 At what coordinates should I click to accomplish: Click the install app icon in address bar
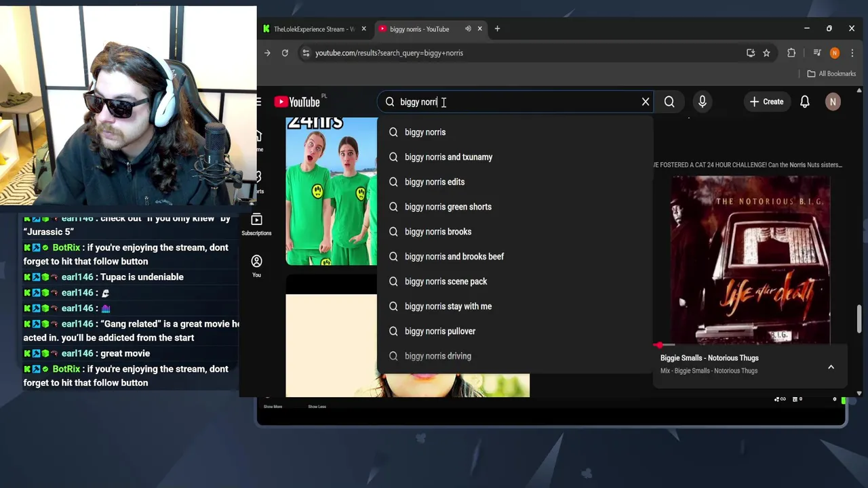tap(751, 53)
